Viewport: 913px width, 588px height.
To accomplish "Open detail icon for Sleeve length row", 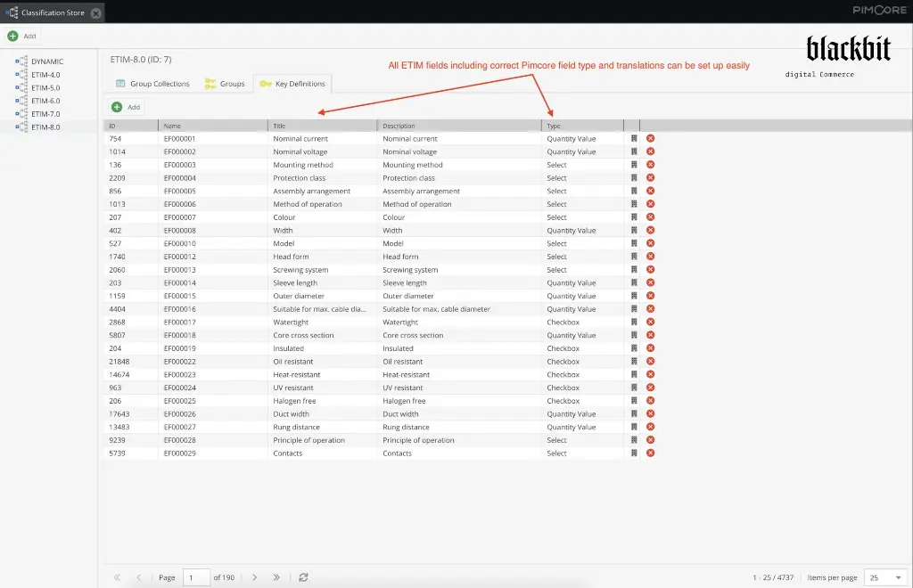I will click(x=634, y=282).
